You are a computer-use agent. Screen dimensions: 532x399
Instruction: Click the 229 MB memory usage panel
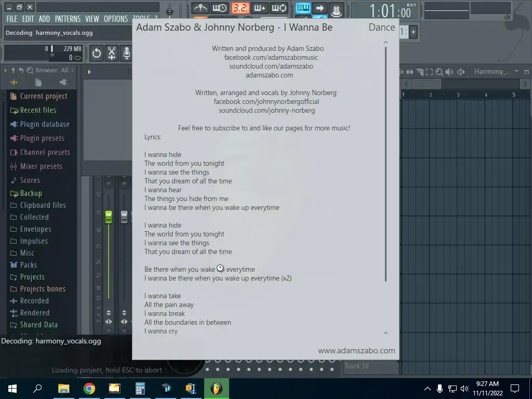pyautogui.click(x=44, y=54)
